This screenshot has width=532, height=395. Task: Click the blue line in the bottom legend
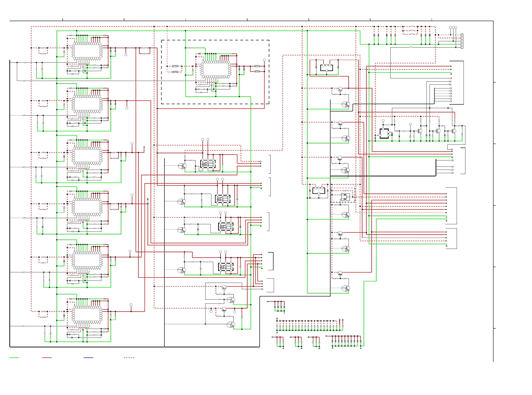coord(88,358)
